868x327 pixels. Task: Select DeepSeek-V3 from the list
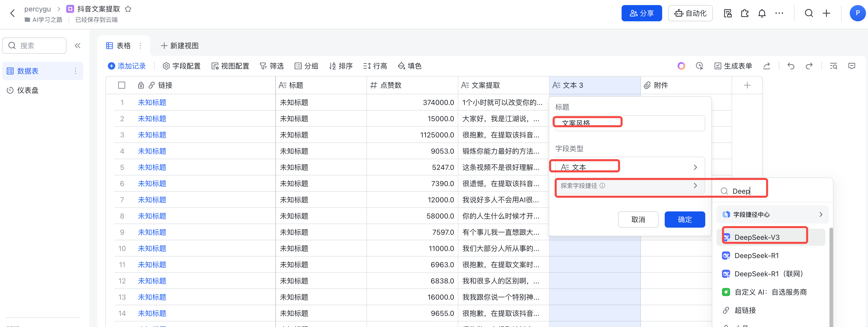tap(771, 237)
